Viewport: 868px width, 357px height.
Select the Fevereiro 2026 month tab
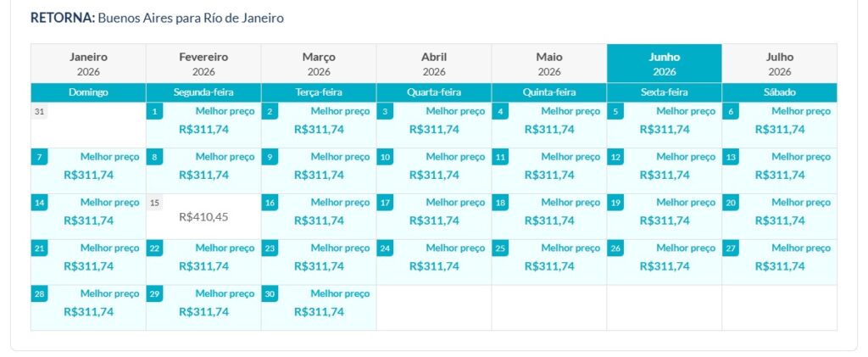203,64
